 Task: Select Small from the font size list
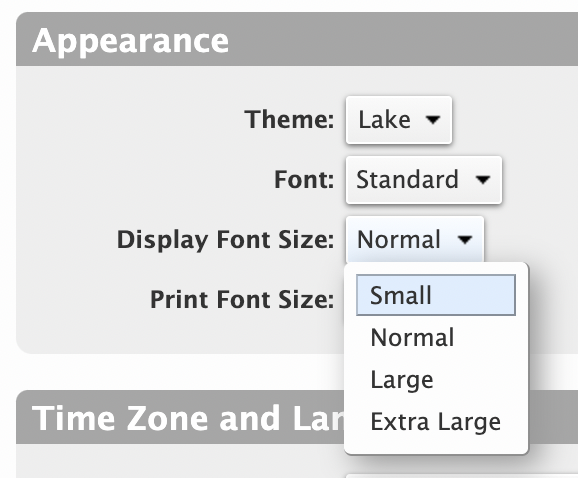[436, 295]
